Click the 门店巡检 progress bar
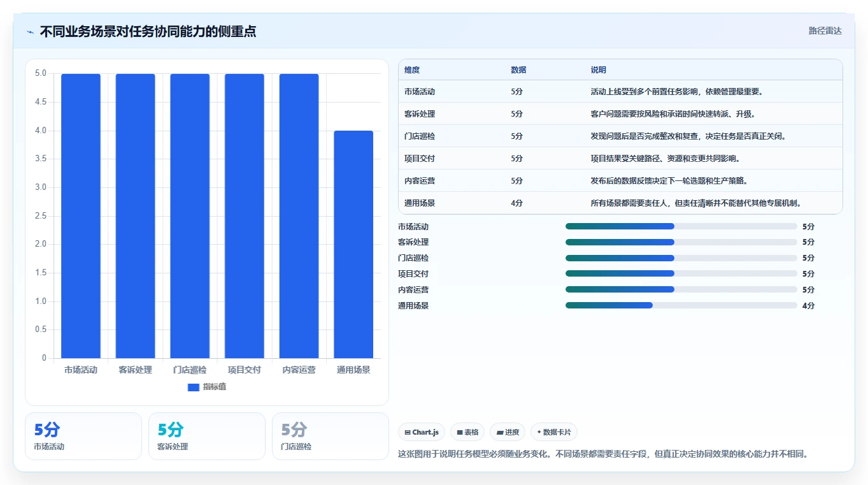 (x=681, y=258)
